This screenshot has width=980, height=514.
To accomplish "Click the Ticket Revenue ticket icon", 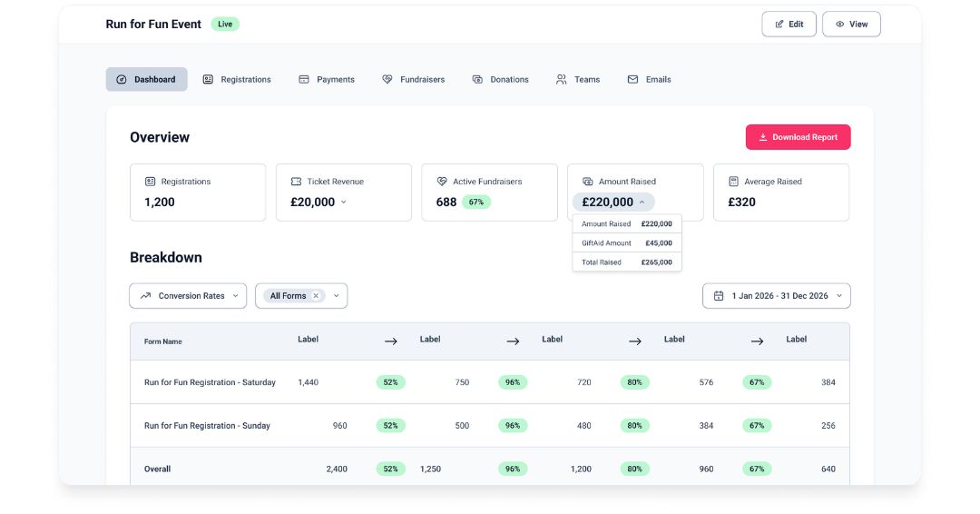I will tap(296, 182).
